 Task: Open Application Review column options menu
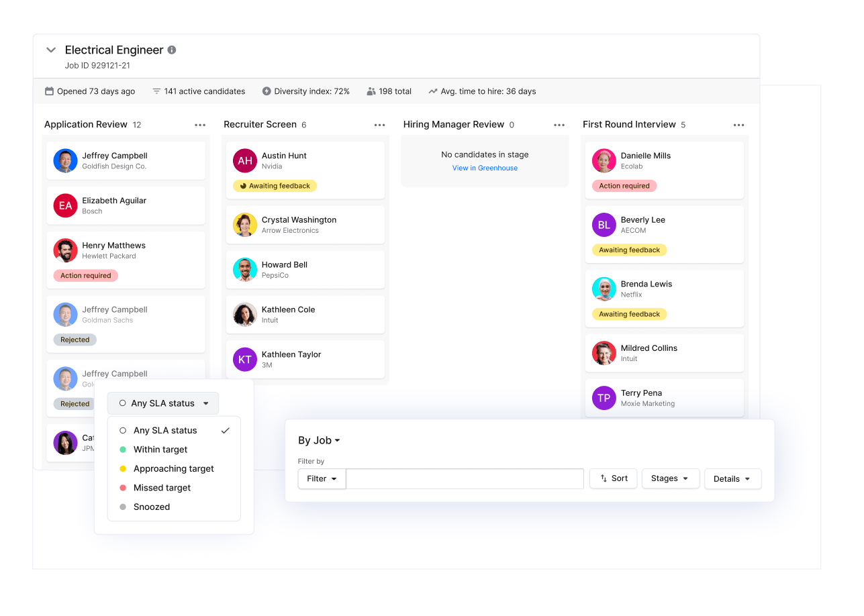coord(200,125)
